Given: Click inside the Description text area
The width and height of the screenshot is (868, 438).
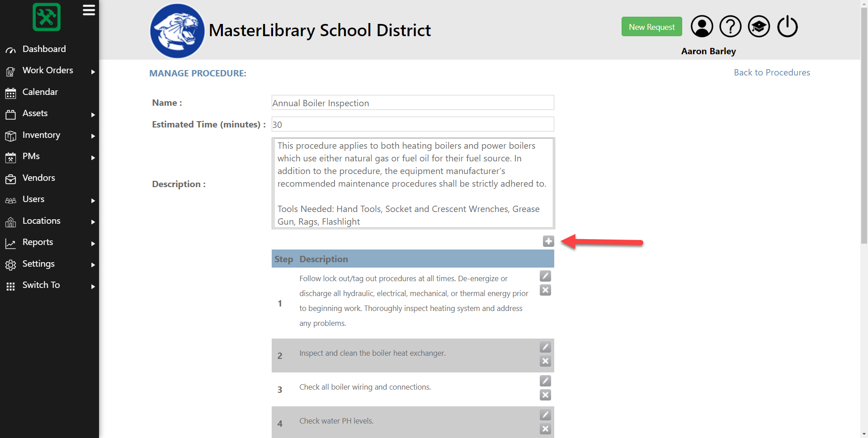Looking at the screenshot, I should (413, 183).
